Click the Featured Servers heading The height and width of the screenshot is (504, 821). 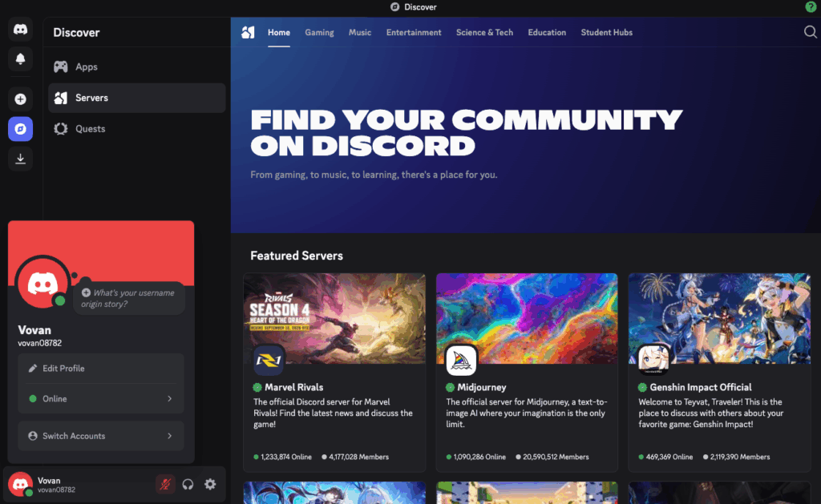tap(297, 256)
